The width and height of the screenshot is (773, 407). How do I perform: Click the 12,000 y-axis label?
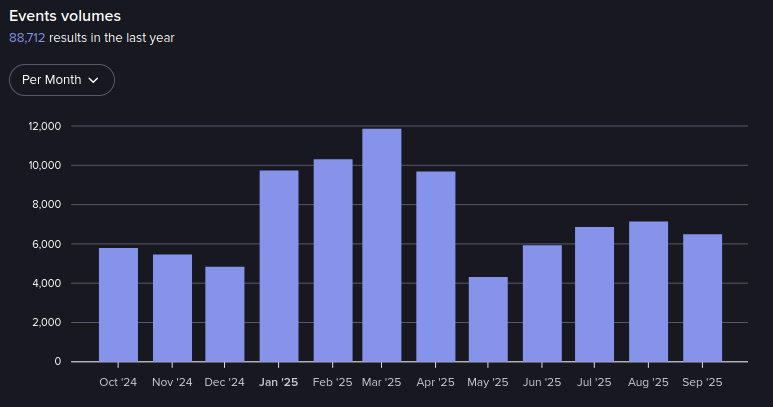(46, 126)
